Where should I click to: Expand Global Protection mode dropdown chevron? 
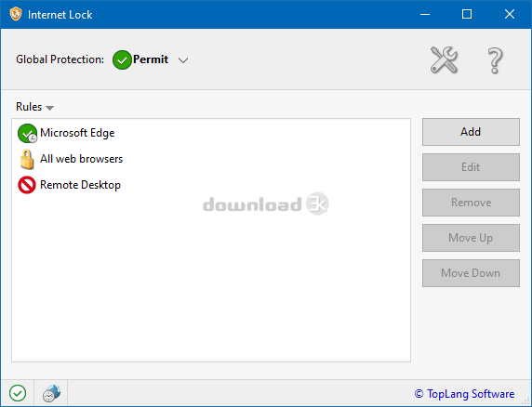(183, 60)
